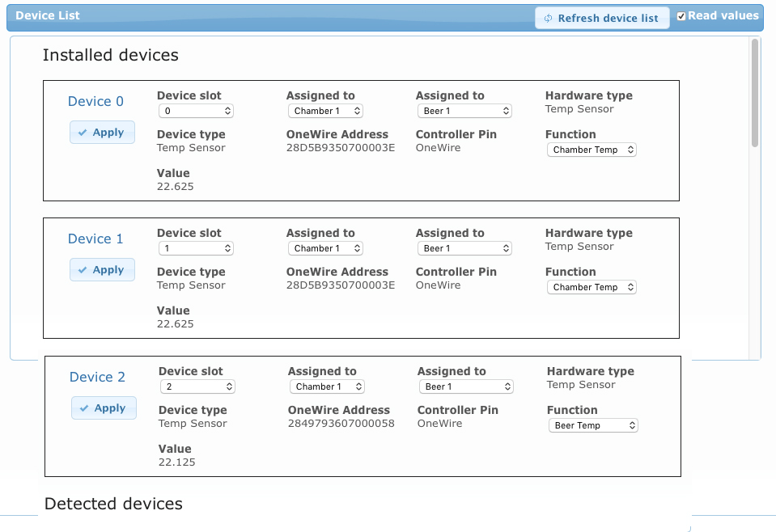Open Device 0 device slot dropdown
This screenshot has height=532, width=776.
[196, 111]
